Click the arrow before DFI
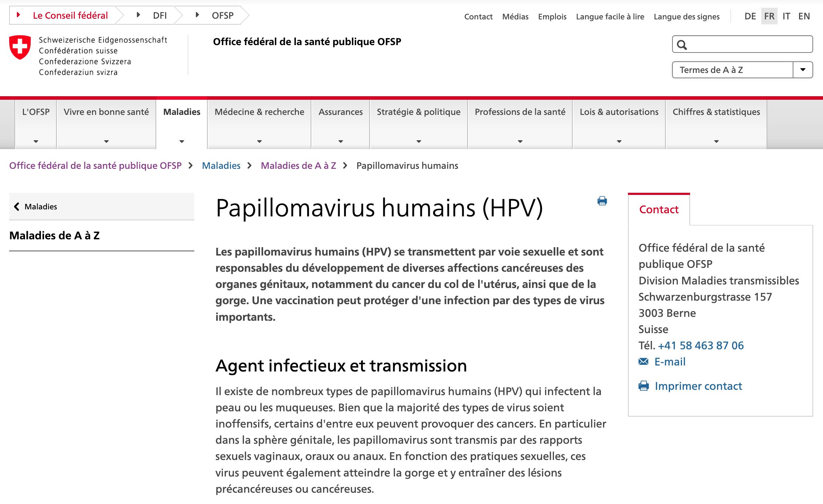 pos(139,15)
